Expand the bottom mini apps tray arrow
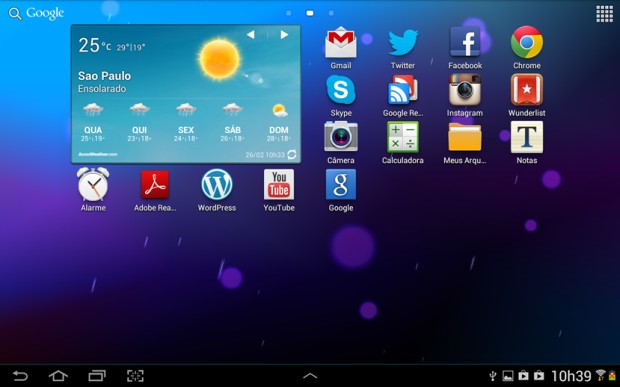 coord(310,376)
